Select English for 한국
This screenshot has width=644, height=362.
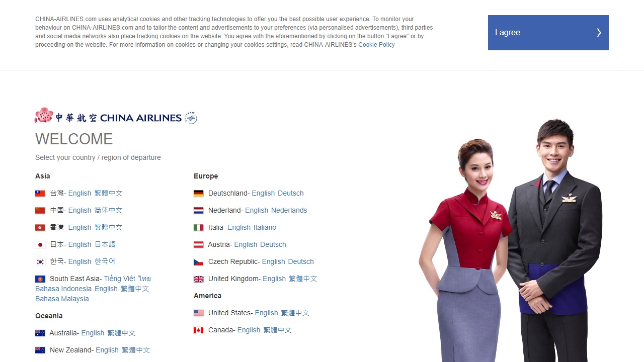[x=79, y=261]
